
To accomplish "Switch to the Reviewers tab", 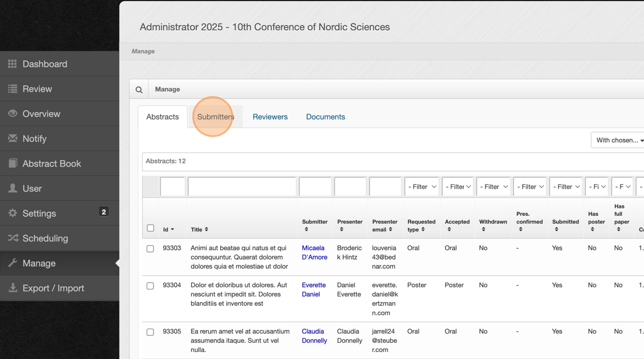I will (x=270, y=117).
